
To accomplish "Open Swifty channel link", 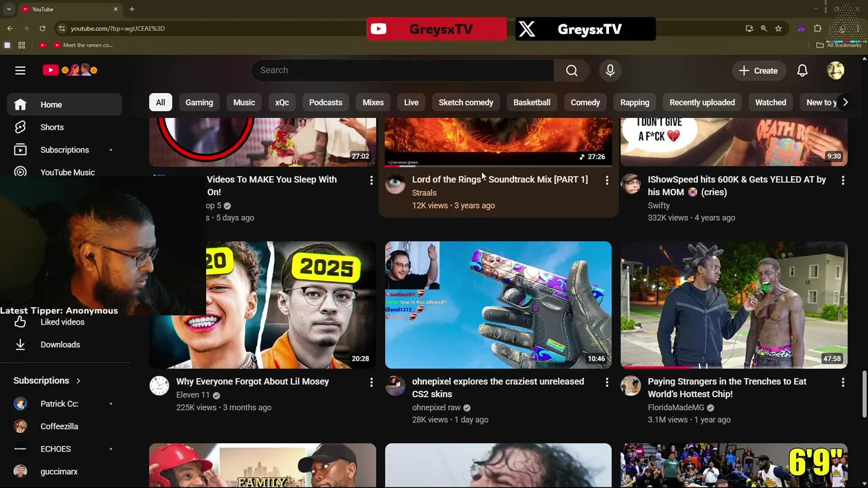I will tap(658, 205).
